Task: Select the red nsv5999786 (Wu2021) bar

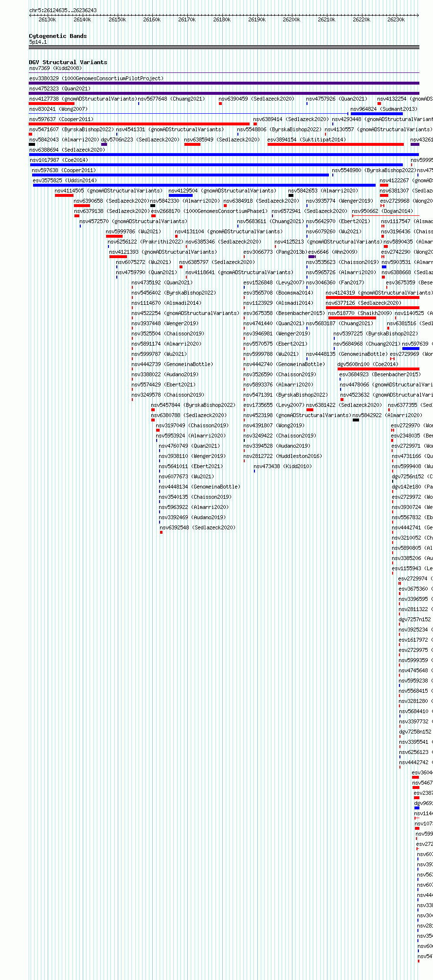Action: pyautogui.click(x=114, y=236)
